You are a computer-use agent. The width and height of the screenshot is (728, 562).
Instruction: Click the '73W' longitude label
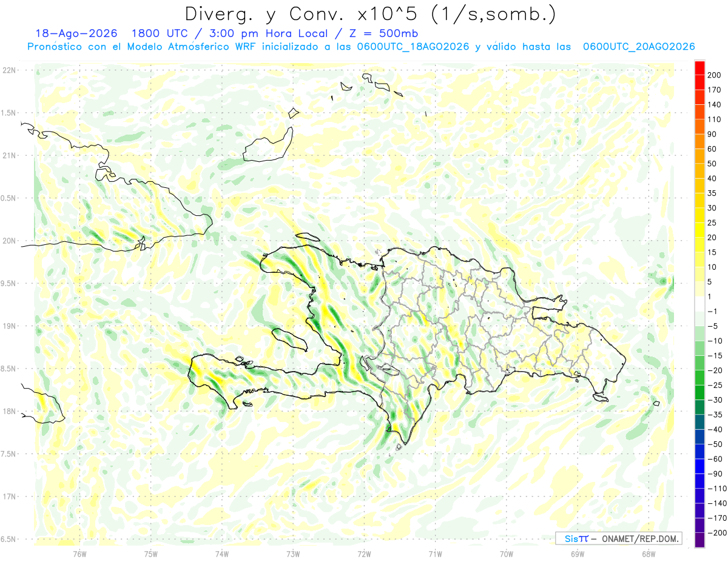(x=293, y=553)
